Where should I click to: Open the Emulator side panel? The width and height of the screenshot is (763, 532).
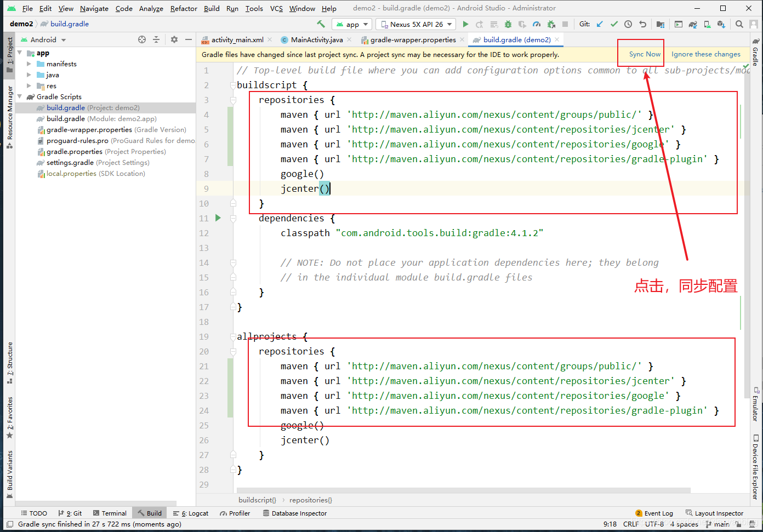[x=755, y=404]
